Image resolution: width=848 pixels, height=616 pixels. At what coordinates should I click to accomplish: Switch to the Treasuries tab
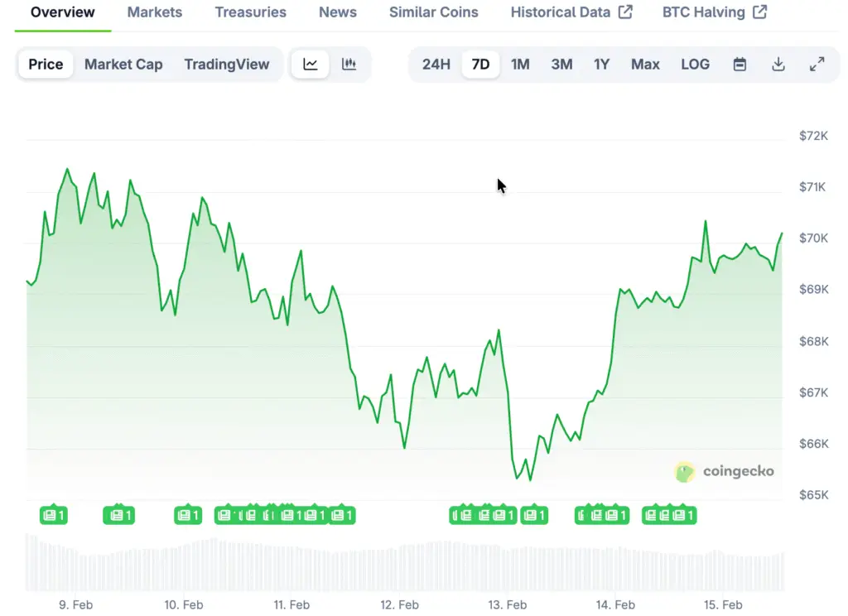point(250,12)
